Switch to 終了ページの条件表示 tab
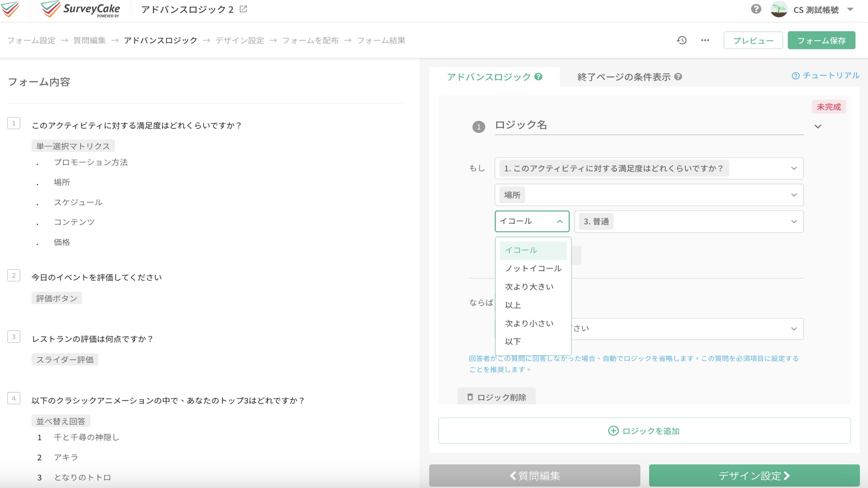 click(624, 77)
